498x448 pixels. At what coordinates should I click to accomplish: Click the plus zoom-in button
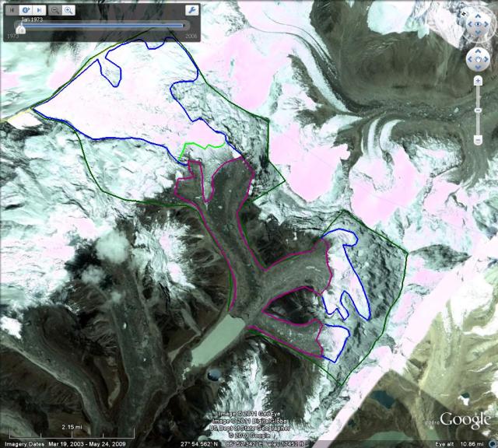pos(476,81)
